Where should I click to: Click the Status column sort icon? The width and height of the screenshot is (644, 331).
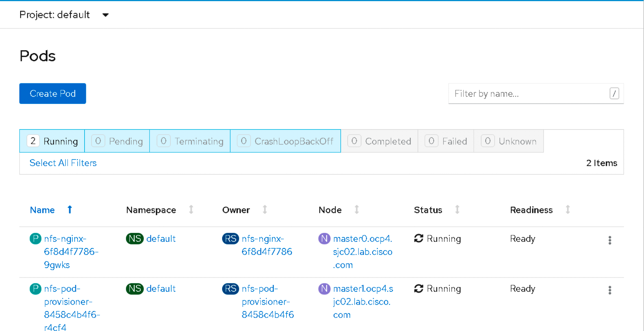[457, 210]
